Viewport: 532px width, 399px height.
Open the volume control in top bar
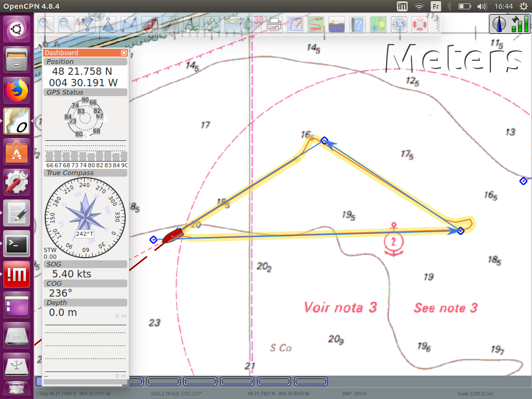[482, 6]
